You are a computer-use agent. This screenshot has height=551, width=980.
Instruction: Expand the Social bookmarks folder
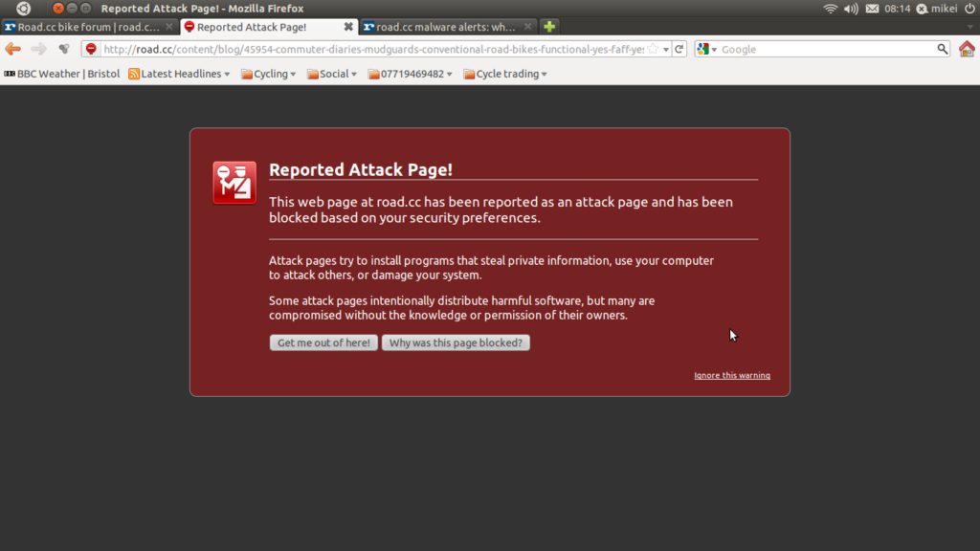pyautogui.click(x=332, y=74)
